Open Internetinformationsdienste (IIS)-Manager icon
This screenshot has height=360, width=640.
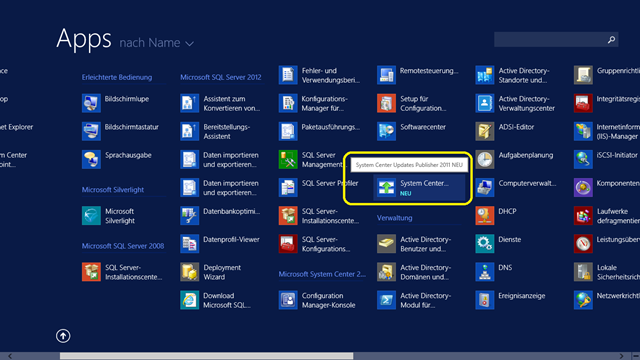click(583, 131)
